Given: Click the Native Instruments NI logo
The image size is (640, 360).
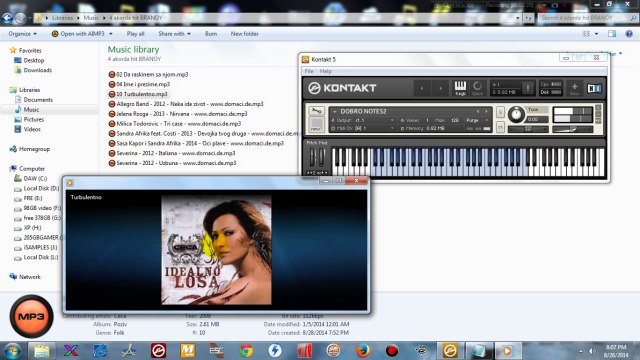Looking at the screenshot, I should pos(594,88).
